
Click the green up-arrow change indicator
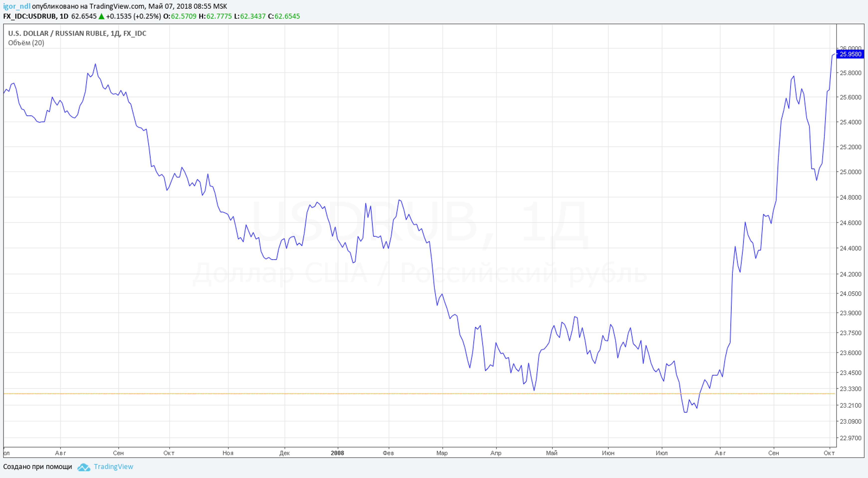tap(101, 16)
